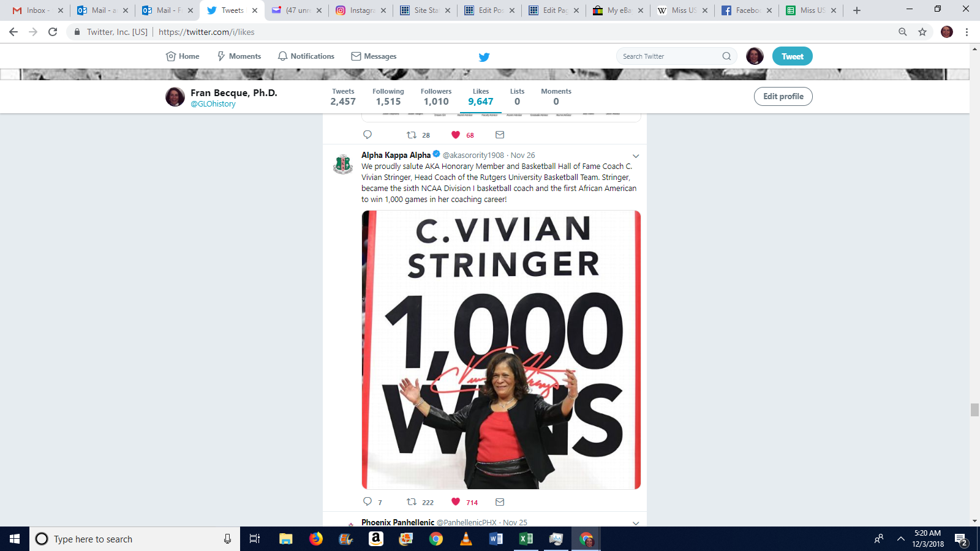Toggle the like heart showing 68
The image size is (980, 551).
(x=456, y=135)
